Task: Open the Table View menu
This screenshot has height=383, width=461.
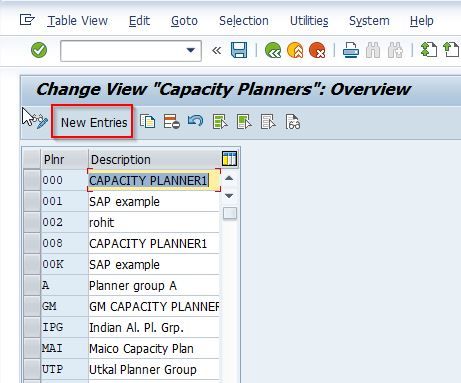Action: 77,21
